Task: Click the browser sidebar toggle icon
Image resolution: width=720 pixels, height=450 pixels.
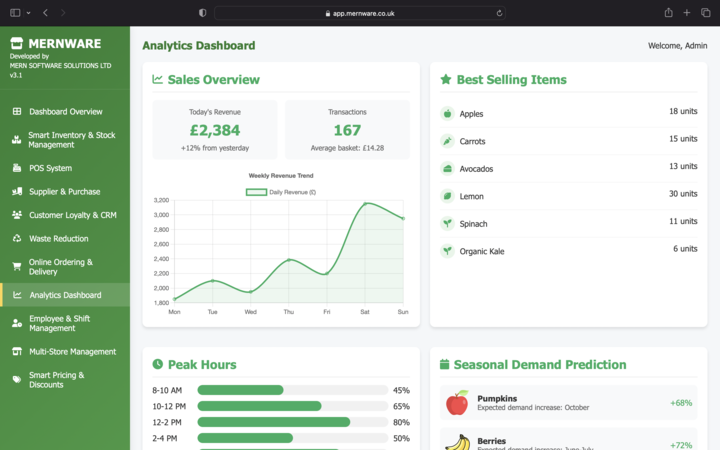Action: (x=15, y=13)
